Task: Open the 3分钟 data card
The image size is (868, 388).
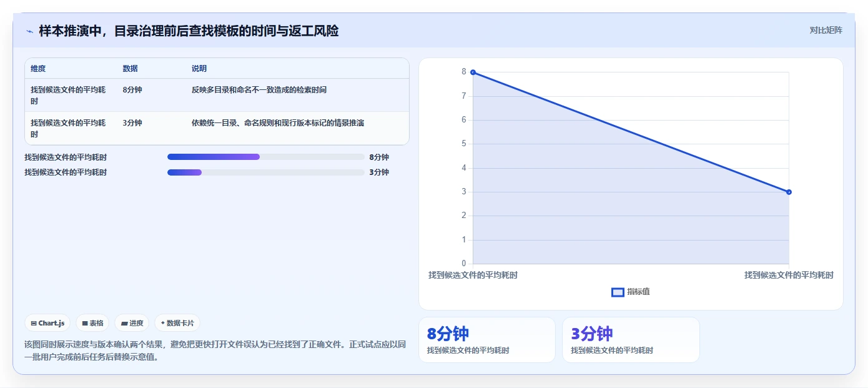Action: (x=631, y=340)
